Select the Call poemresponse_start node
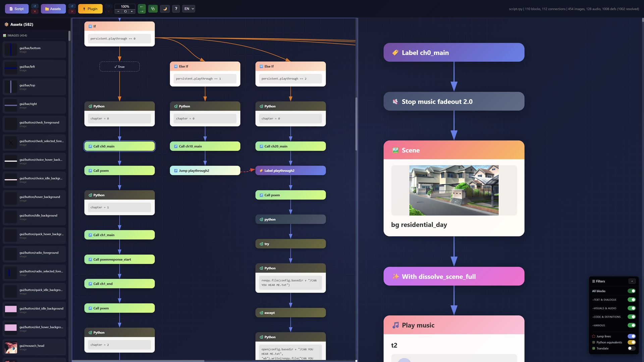Image resolution: width=644 pixels, height=362 pixels. (x=119, y=259)
